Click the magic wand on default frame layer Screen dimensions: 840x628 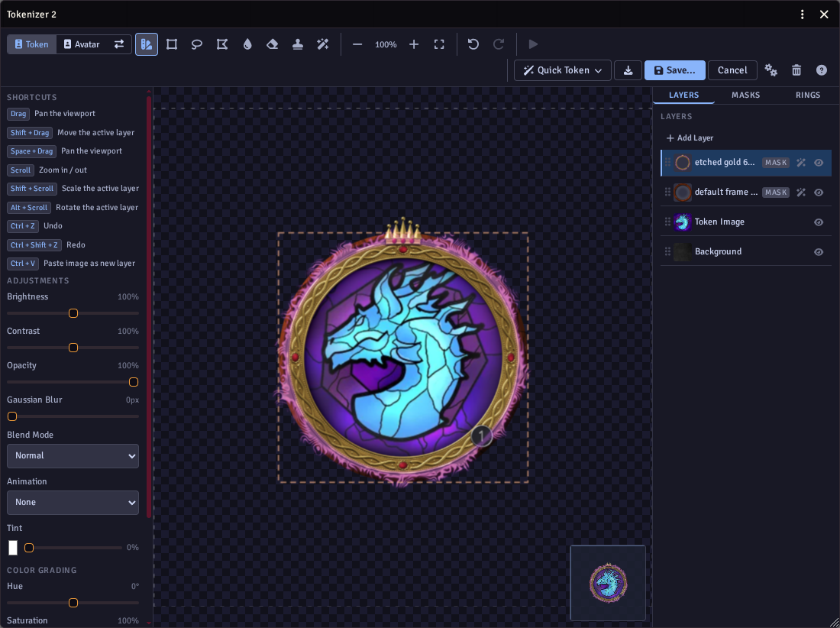tap(801, 193)
